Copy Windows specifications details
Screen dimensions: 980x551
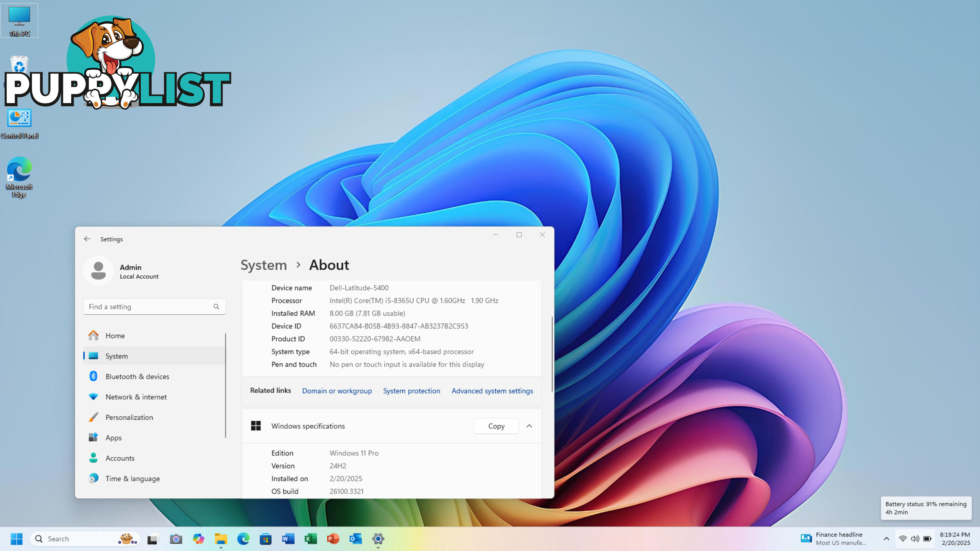click(x=496, y=426)
